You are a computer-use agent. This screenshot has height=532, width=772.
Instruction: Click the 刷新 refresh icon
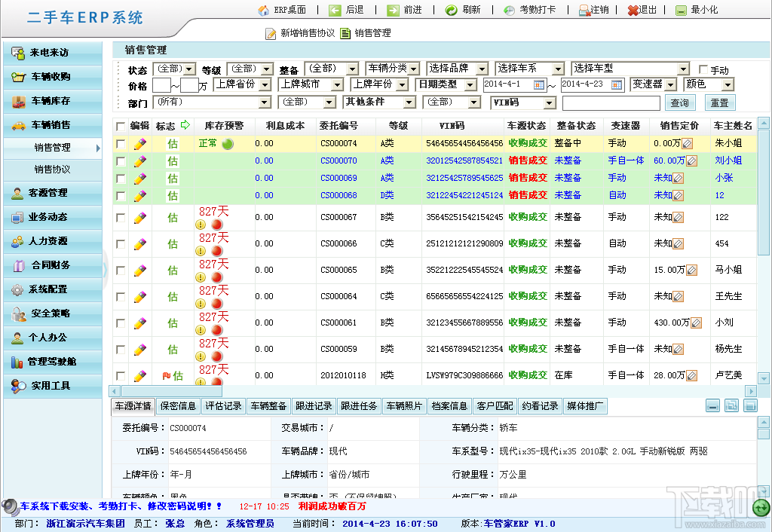point(451,11)
